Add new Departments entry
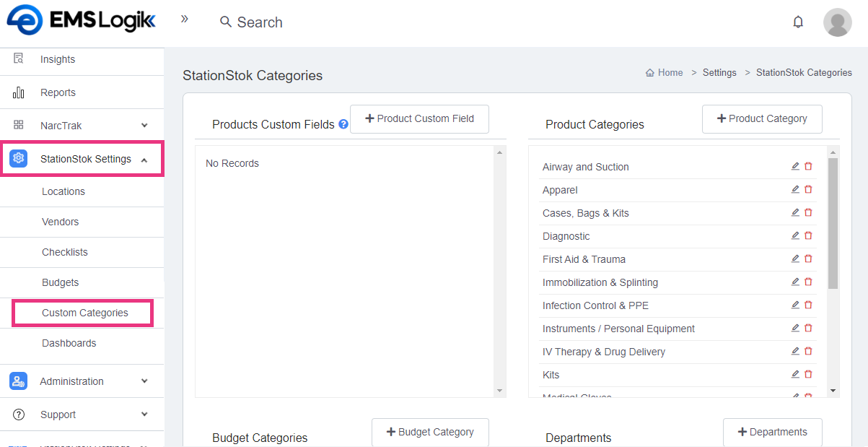The width and height of the screenshot is (868, 447). (x=772, y=432)
